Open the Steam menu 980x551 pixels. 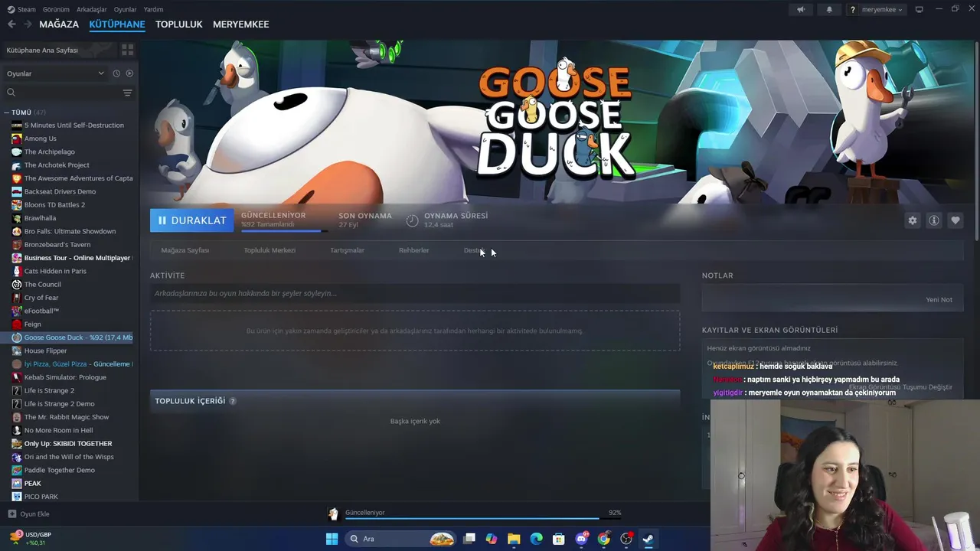pyautogui.click(x=27, y=10)
